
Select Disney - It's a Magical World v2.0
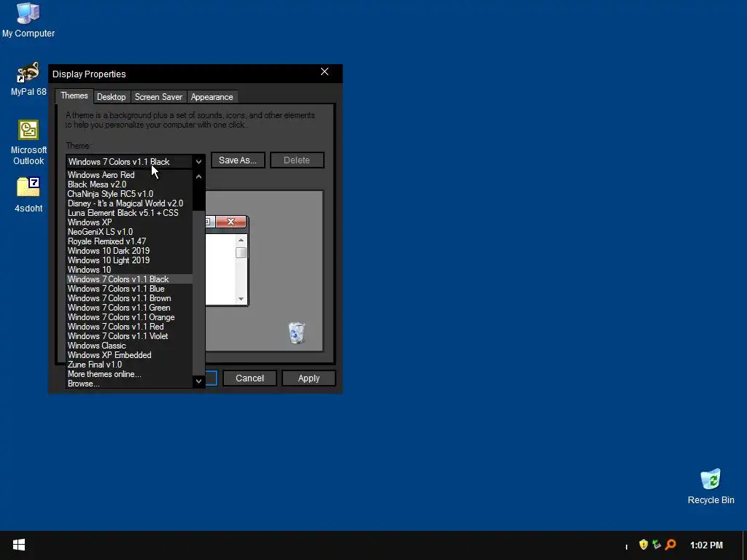[x=129, y=203]
